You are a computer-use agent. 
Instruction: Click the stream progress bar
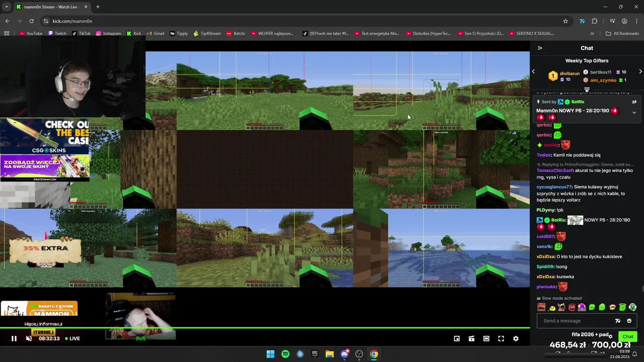[x=265, y=328]
